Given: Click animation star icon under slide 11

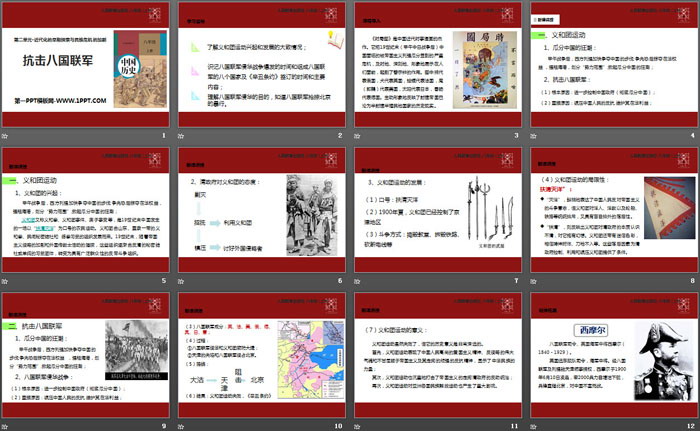Looking at the screenshot, I should point(357,427).
